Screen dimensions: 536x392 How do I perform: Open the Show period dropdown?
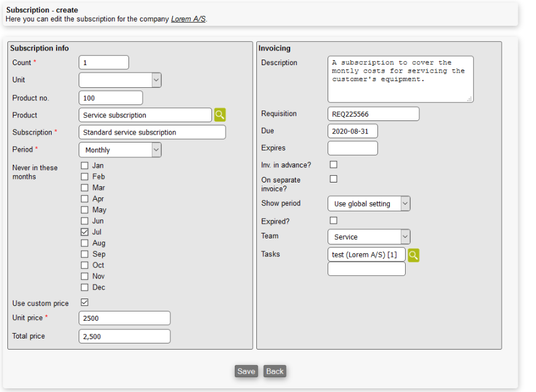click(369, 203)
